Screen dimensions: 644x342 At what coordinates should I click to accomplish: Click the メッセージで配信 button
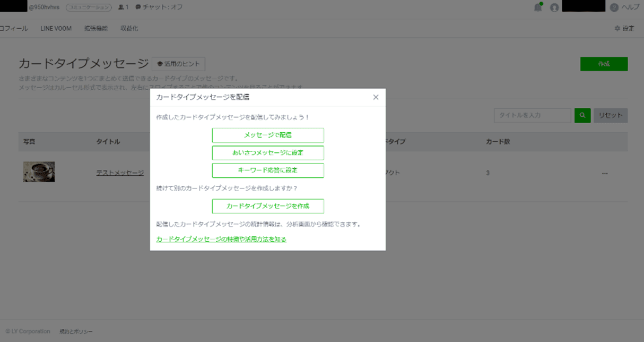click(268, 135)
